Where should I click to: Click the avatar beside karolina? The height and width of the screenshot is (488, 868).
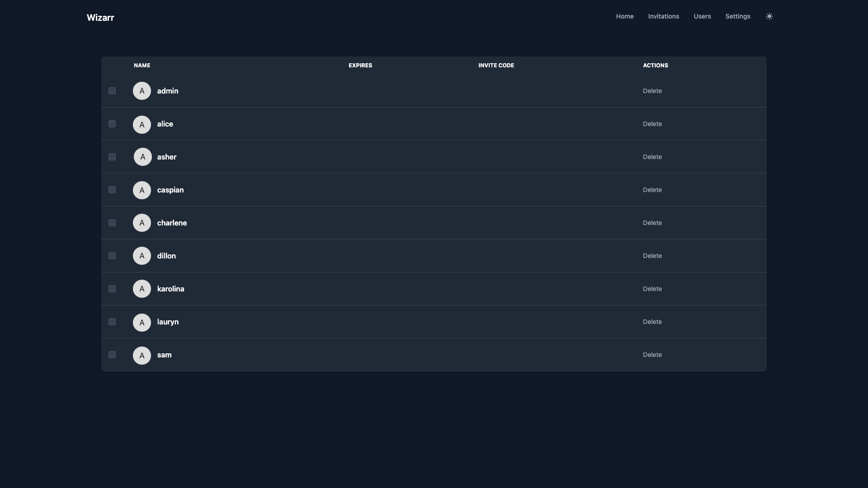tap(142, 289)
